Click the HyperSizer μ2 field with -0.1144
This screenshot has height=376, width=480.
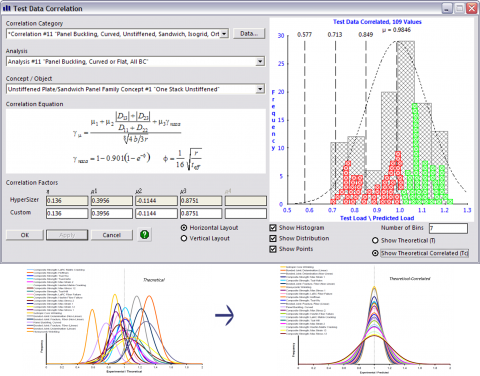point(156,201)
